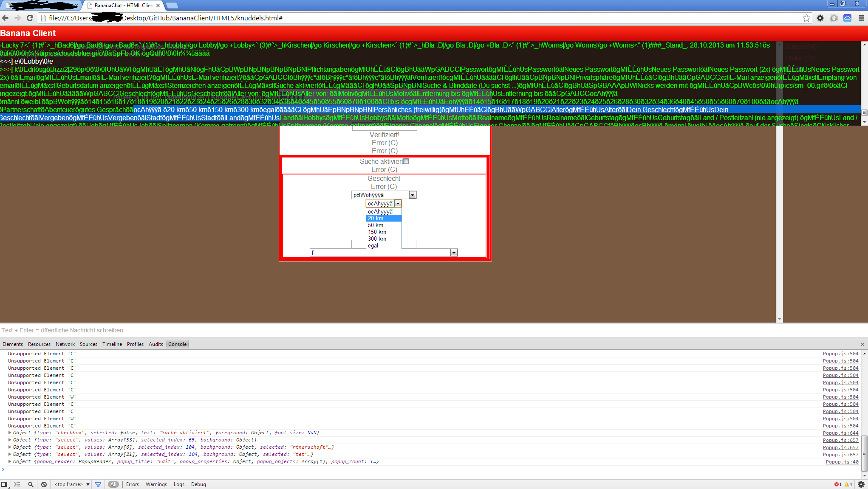Filter console by Errors
This screenshot has width=868, height=489.
click(x=133, y=484)
